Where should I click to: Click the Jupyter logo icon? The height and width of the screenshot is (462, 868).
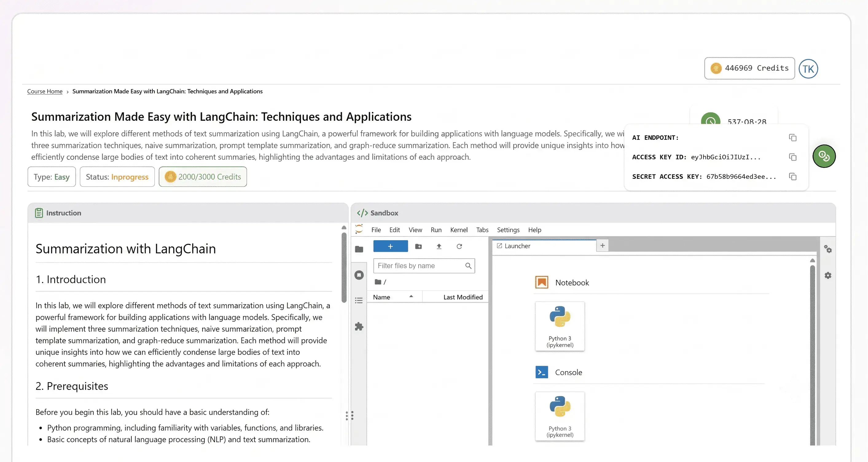[x=359, y=229]
